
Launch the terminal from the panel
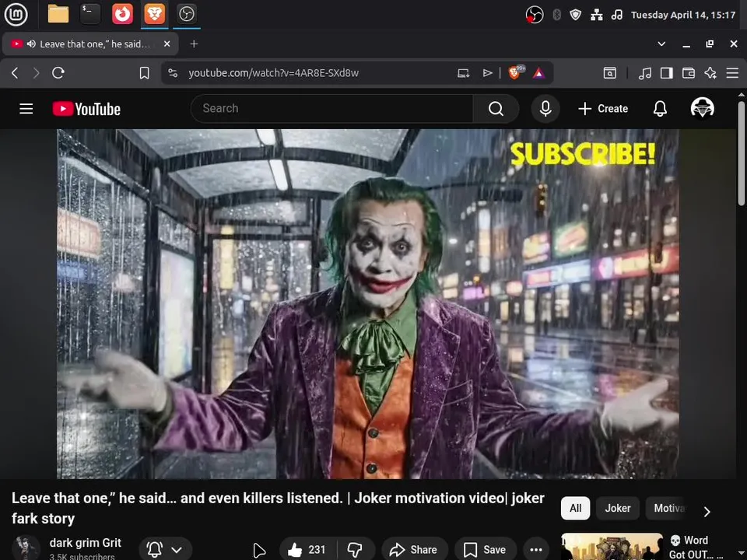[x=90, y=14]
